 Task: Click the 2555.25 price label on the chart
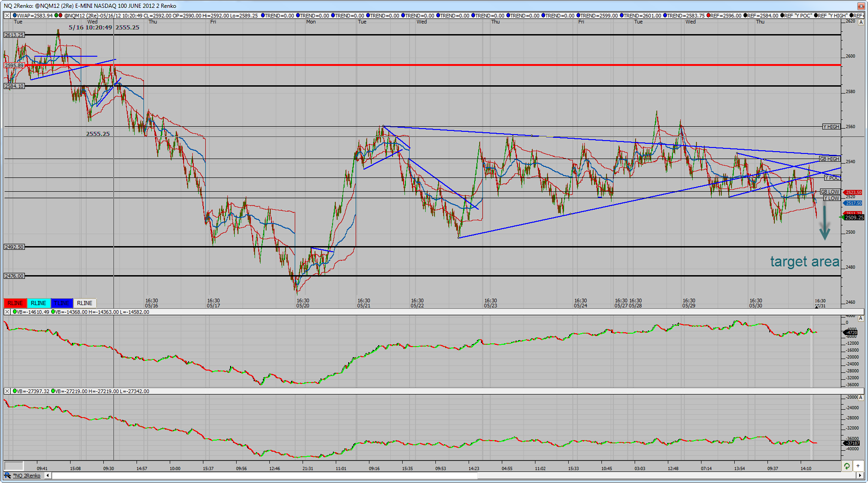coord(98,134)
